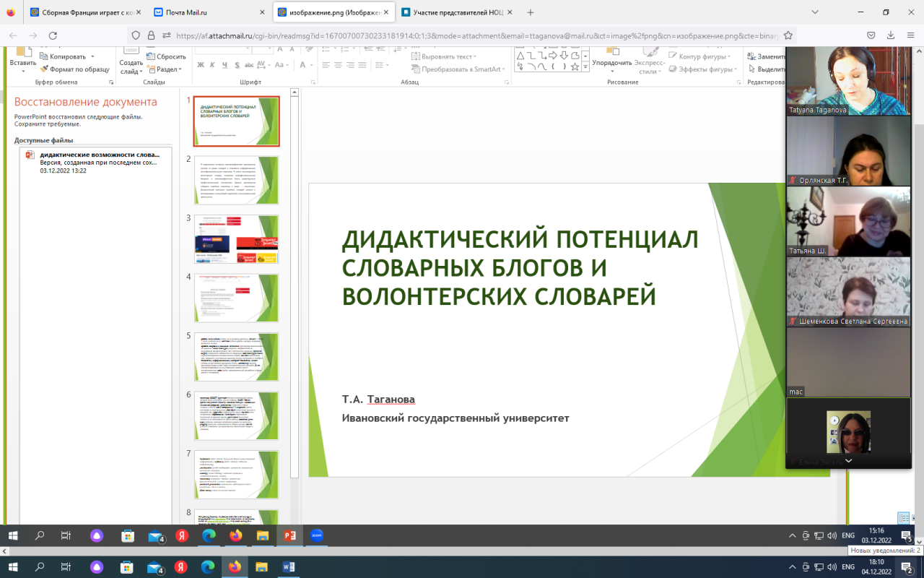
Task: Expand the list-all-tabs dropdown arrow
Action: (815, 12)
